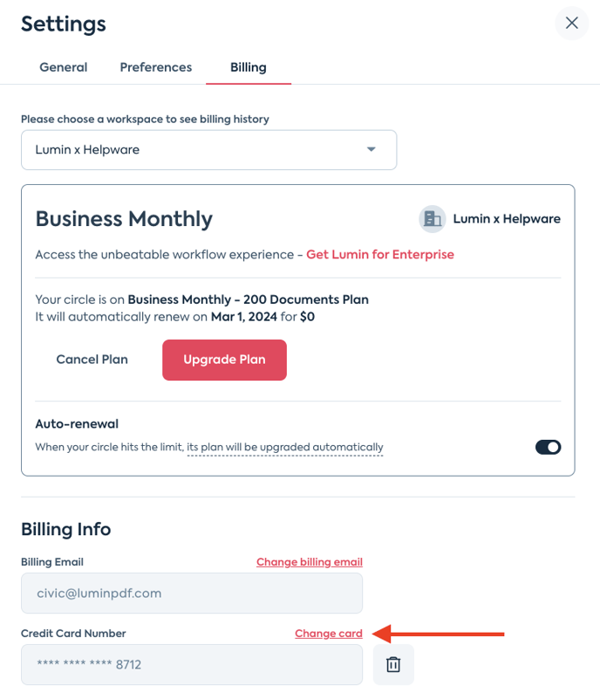The height and width of the screenshot is (700, 600).
Task: Click the Lumin x Helpware circle name
Action: (x=507, y=219)
